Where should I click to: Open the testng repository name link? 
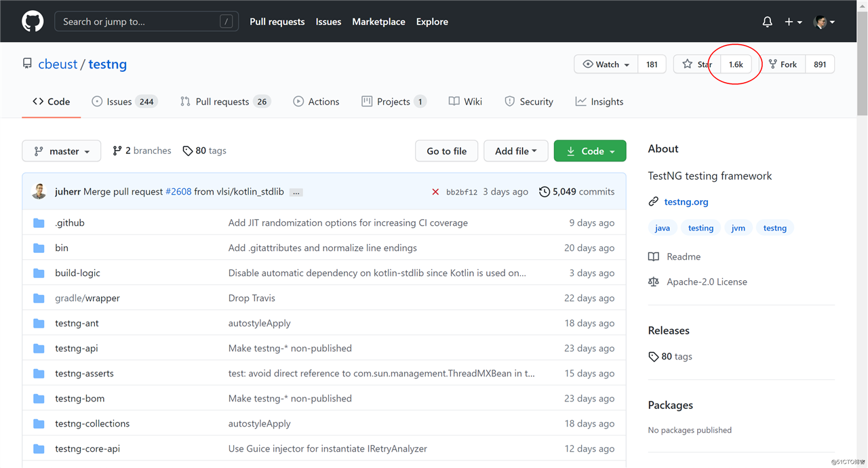tap(108, 64)
